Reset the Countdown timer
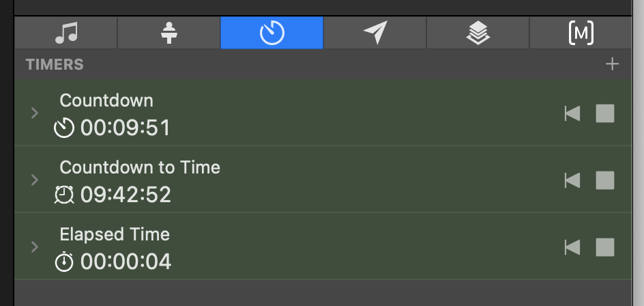This screenshot has height=306, width=644. tap(572, 113)
